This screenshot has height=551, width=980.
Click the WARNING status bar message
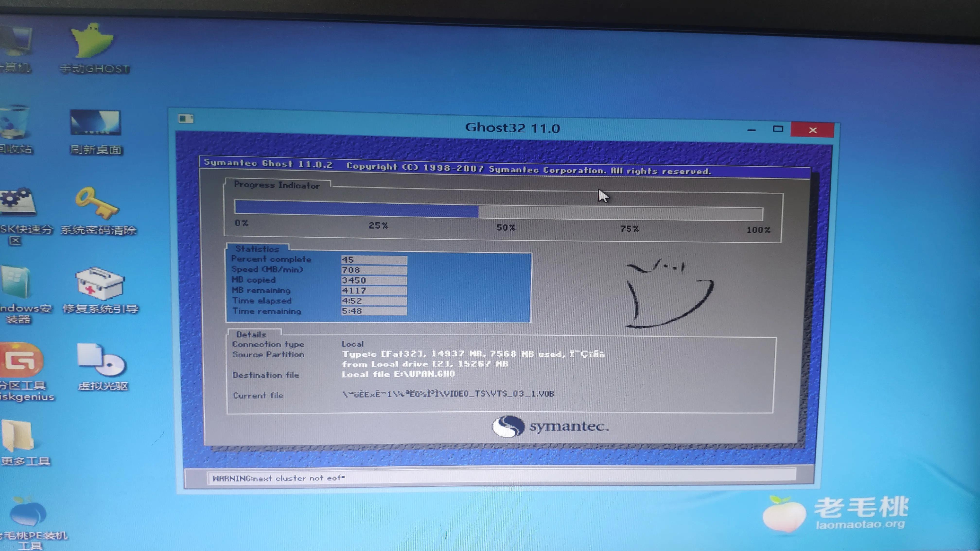click(279, 478)
